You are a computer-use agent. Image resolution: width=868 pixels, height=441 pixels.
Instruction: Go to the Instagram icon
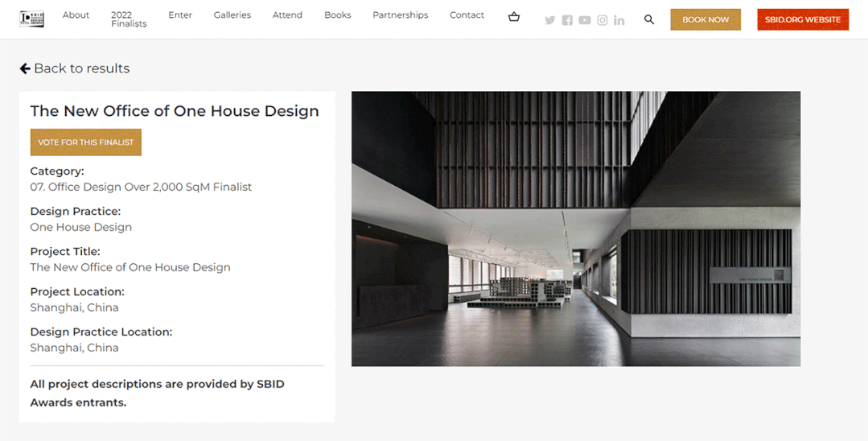[602, 20]
